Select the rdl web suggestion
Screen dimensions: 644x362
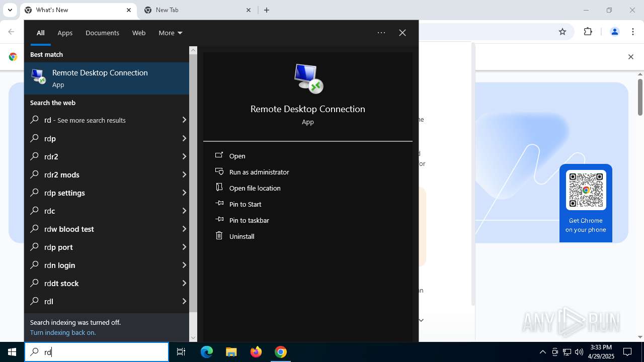point(107,301)
